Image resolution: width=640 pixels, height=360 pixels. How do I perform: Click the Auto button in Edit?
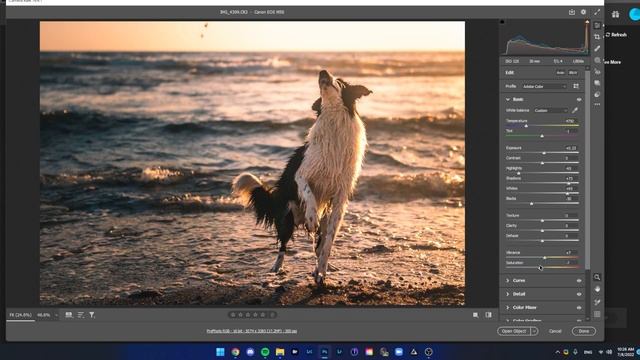(560, 73)
